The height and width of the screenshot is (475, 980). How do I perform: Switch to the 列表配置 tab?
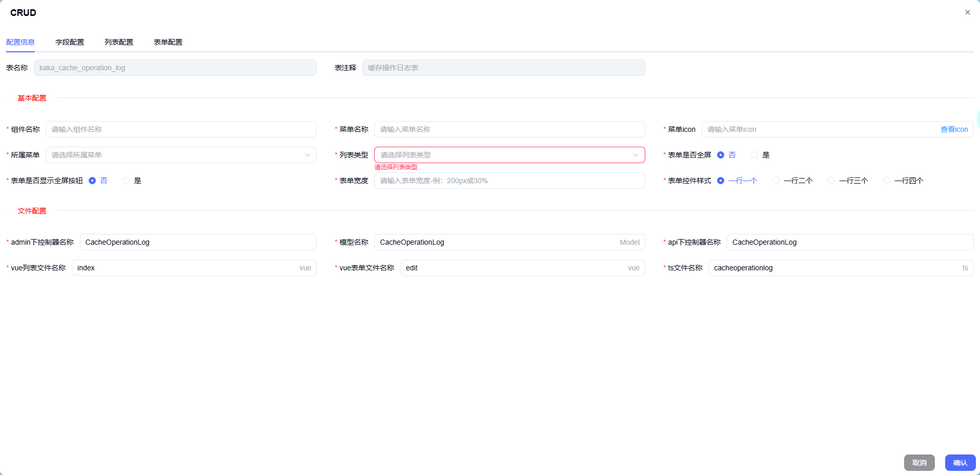point(118,42)
